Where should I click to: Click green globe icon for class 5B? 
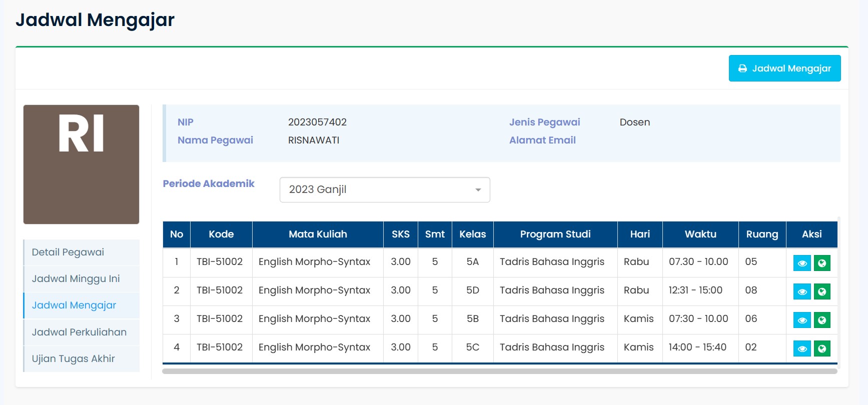pyautogui.click(x=822, y=320)
